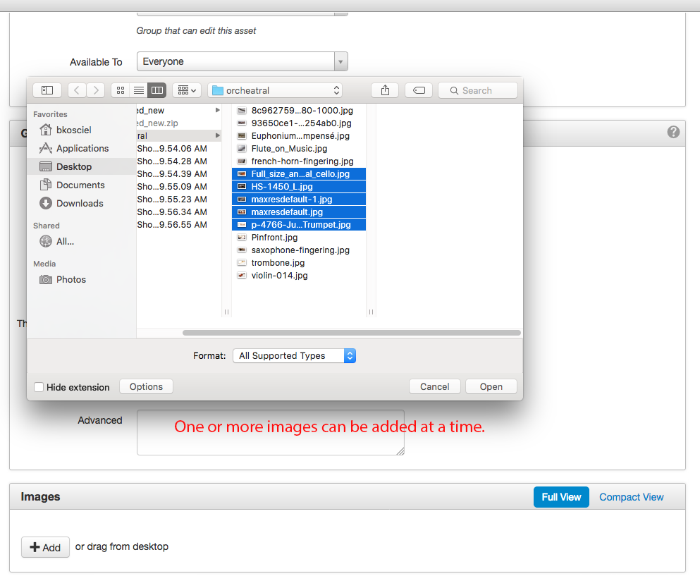Viewport: 700px width, 588px height.
Task: Cancel the file dialog
Action: click(x=434, y=386)
